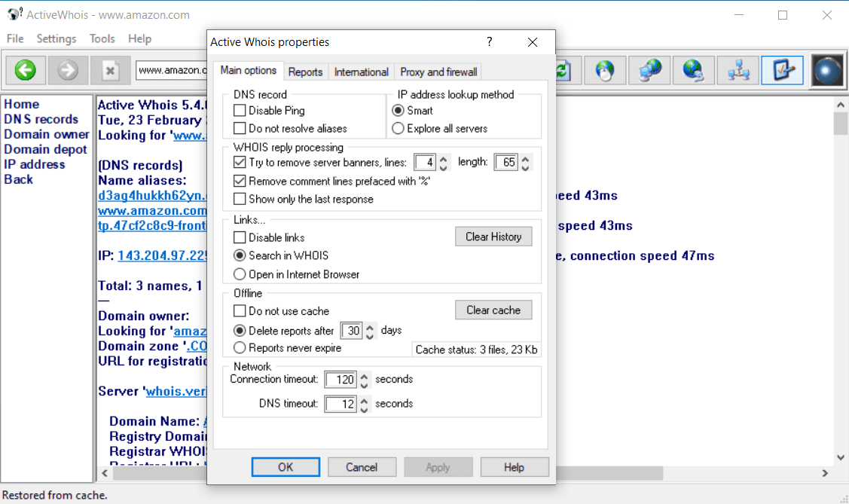Toggle Remove comment lines prefaced with '%'
This screenshot has height=504, width=849.
240,181
